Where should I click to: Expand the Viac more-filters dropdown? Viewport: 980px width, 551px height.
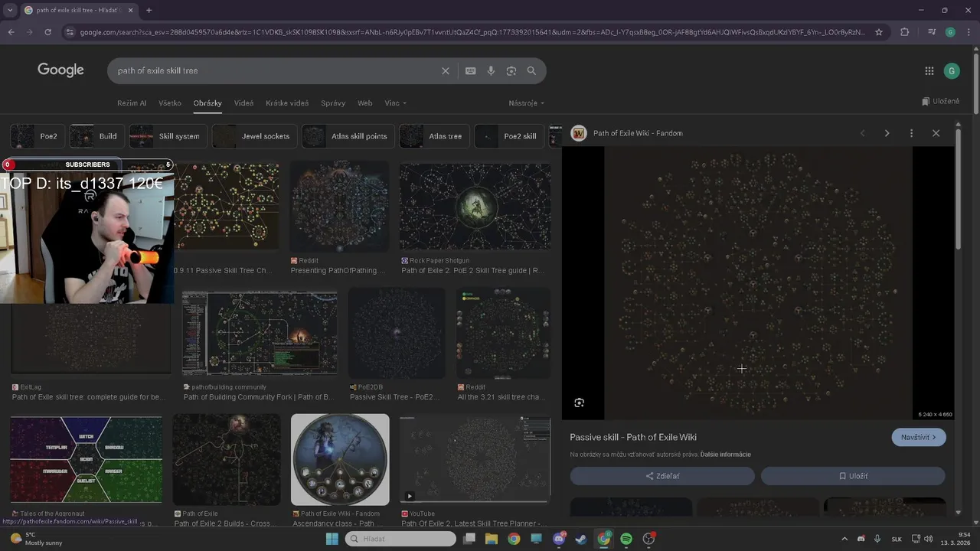coord(395,103)
